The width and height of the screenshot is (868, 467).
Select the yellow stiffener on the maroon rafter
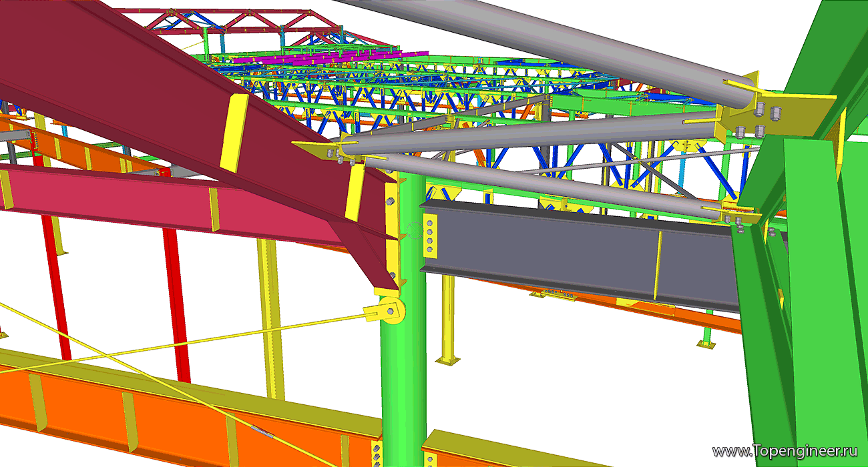click(236, 133)
